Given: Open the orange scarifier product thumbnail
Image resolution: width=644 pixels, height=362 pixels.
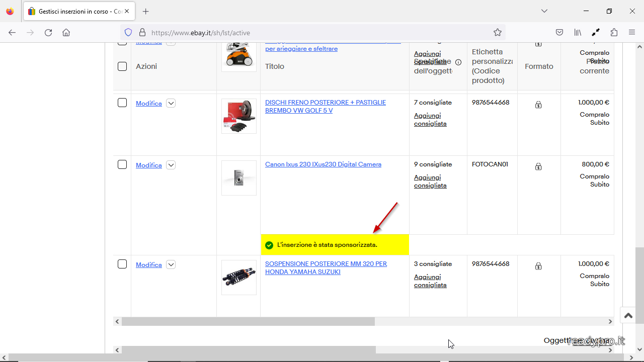Looking at the screenshot, I should click(239, 57).
